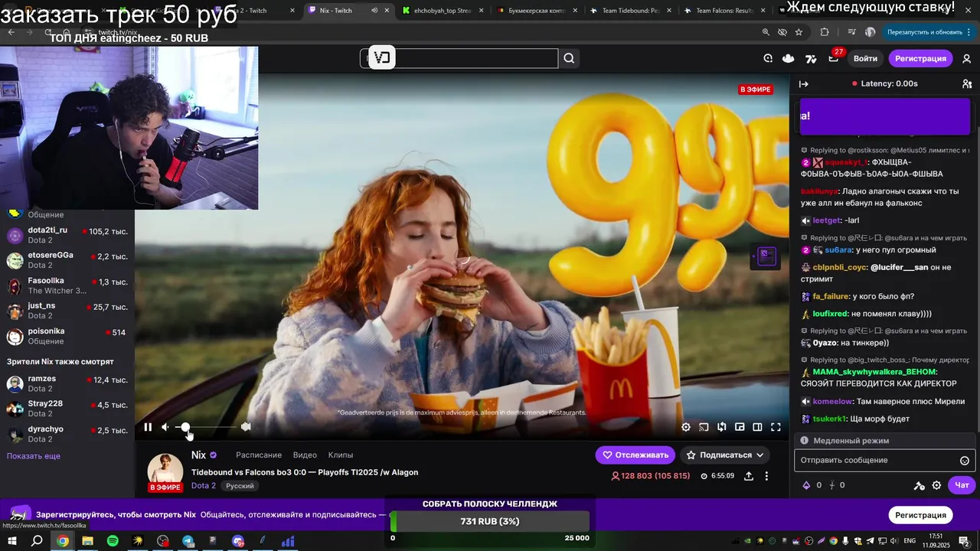This screenshot has width=980, height=551.
Task: Open notifications inbox with badge 27
Action: point(834,58)
